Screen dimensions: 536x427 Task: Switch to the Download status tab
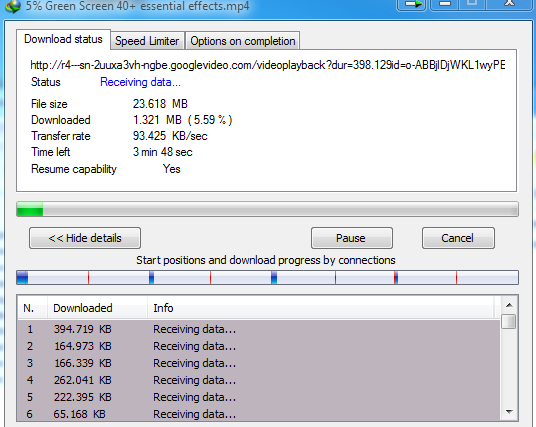(63, 39)
